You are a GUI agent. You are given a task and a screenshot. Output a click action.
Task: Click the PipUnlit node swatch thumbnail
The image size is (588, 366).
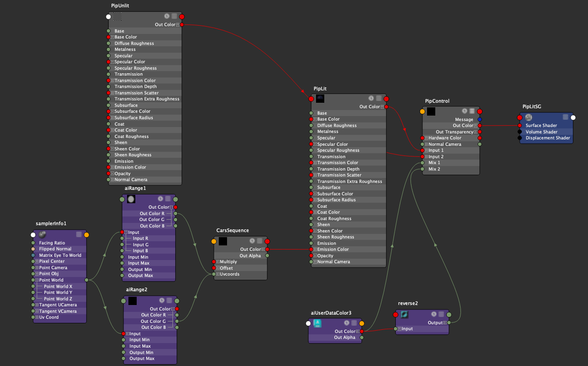point(118,17)
